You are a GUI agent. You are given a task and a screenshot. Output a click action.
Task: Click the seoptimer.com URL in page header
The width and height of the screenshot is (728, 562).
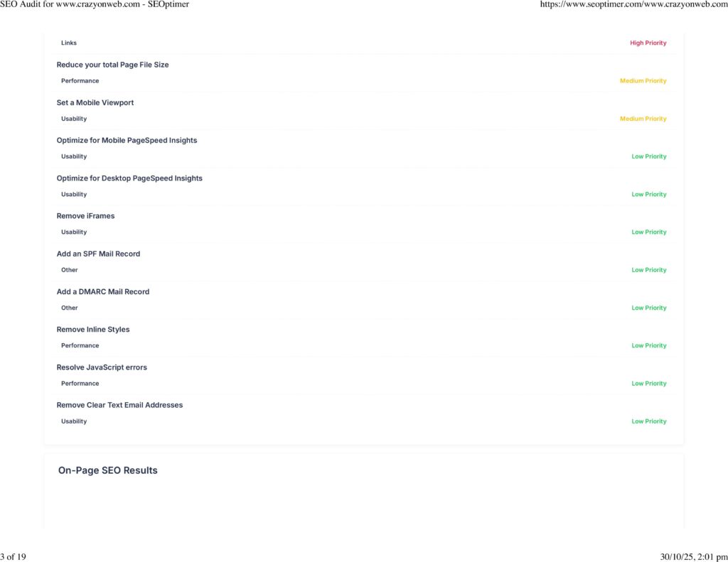(633, 5)
